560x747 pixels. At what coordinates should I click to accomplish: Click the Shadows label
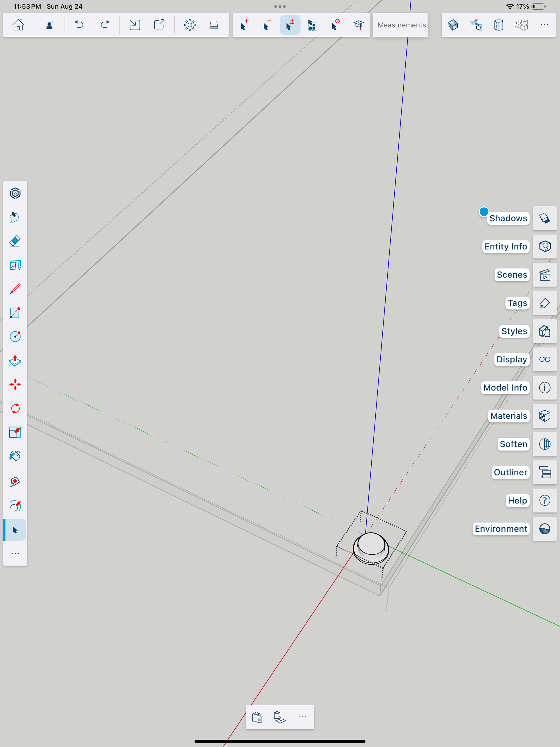point(508,218)
